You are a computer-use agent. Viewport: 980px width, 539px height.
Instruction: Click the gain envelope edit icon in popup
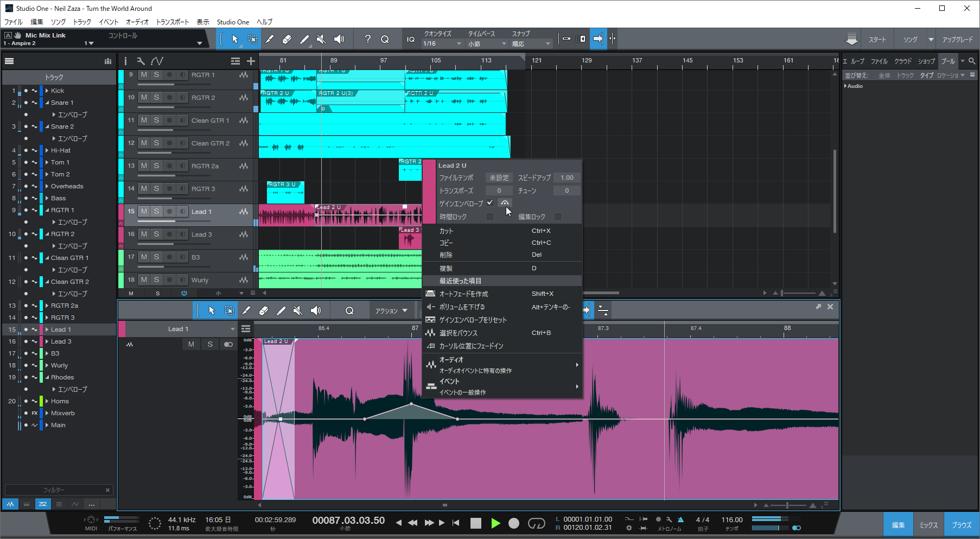(505, 203)
